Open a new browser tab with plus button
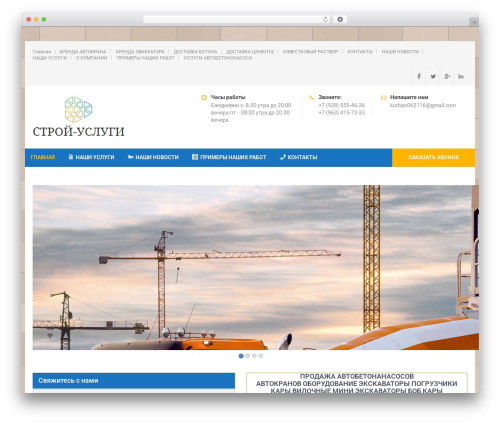500x423 pixels. click(474, 22)
